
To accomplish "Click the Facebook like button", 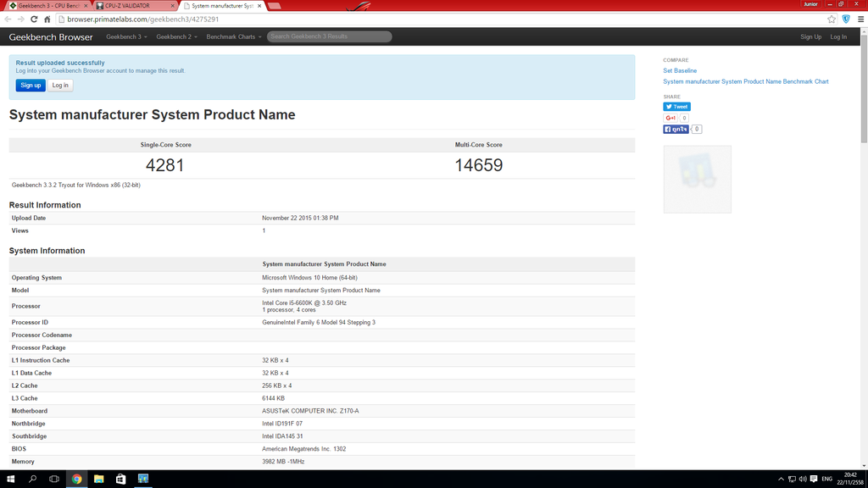I will pyautogui.click(x=676, y=129).
